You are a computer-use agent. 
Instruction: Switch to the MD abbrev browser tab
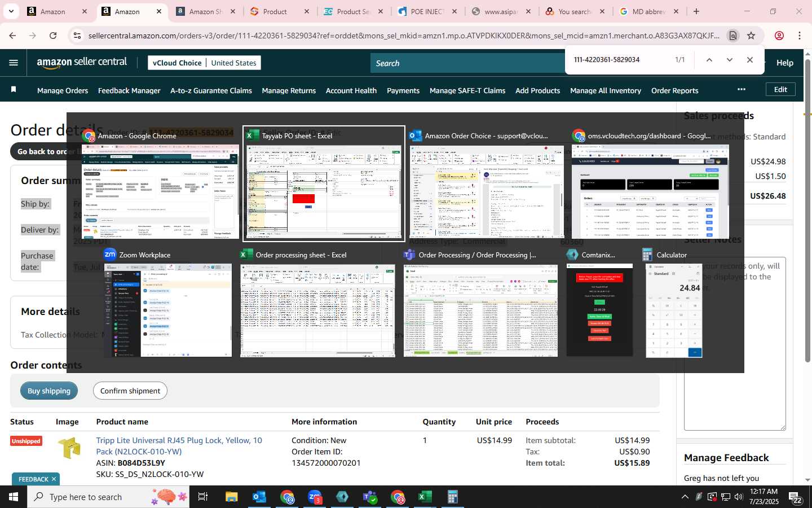click(x=650, y=11)
